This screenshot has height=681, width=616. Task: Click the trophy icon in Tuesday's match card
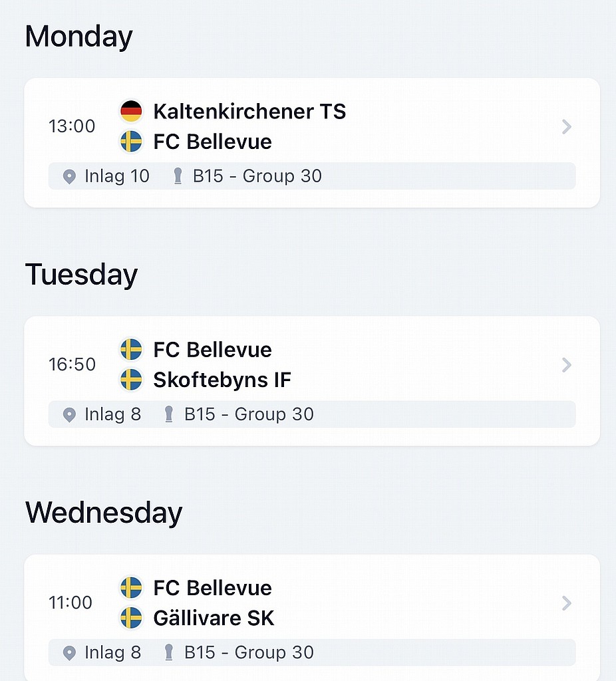click(169, 414)
